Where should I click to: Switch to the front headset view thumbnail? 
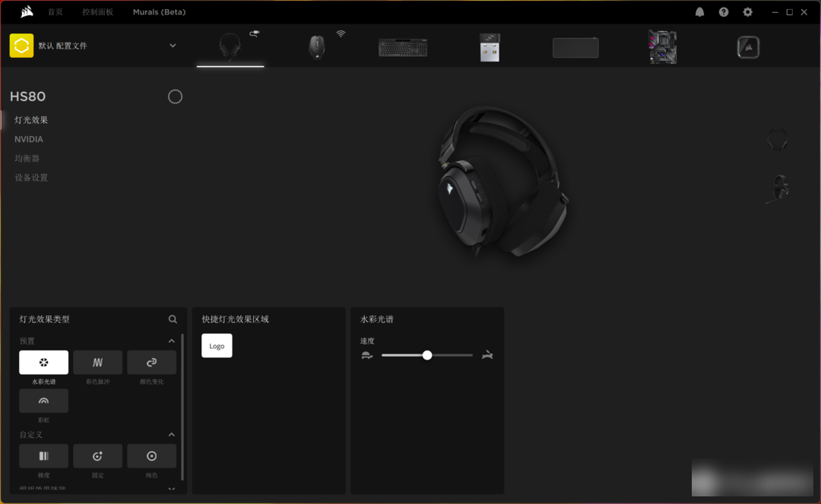click(777, 141)
